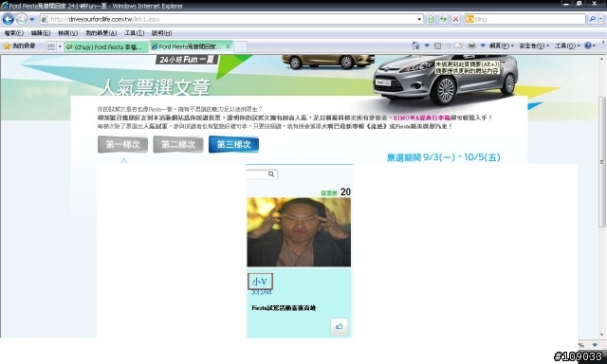The image size is (607, 364).
Task: Minimize the Internet Explorer window
Action: click(x=566, y=4)
